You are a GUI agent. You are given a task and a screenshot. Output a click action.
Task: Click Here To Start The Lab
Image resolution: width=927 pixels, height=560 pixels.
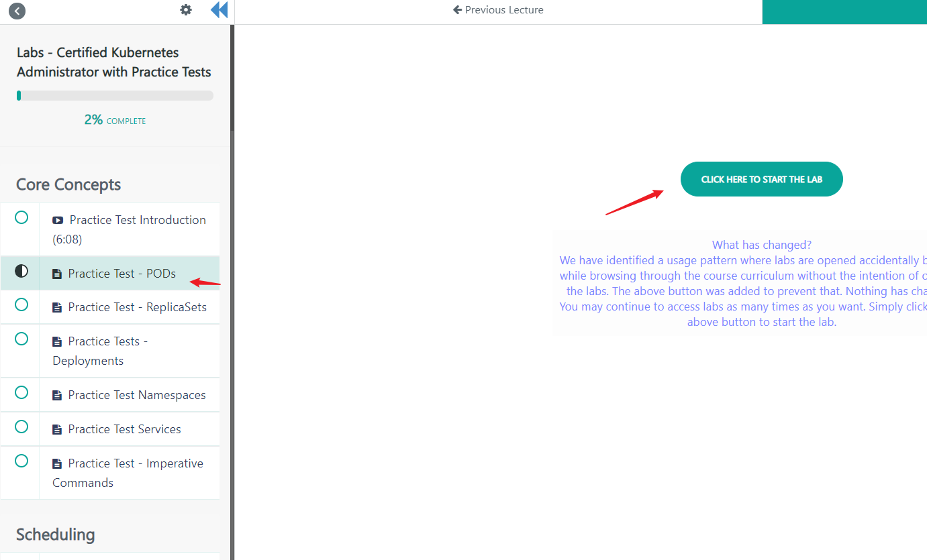761,179
